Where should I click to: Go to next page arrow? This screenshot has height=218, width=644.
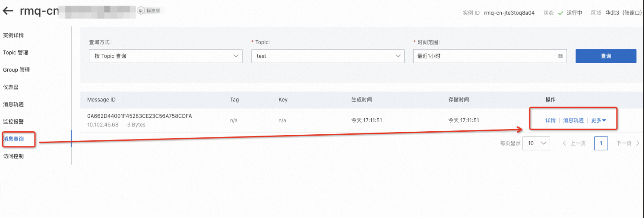point(638,143)
